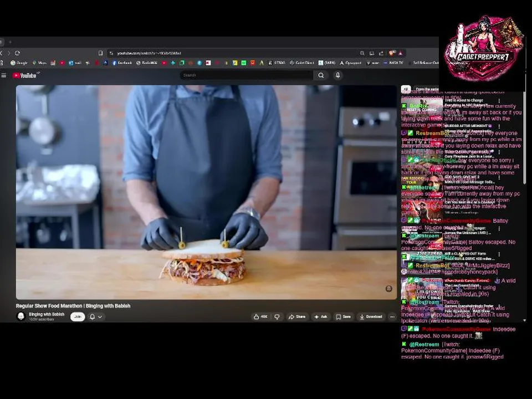Open the more actions ellipsis under video

[392, 316]
